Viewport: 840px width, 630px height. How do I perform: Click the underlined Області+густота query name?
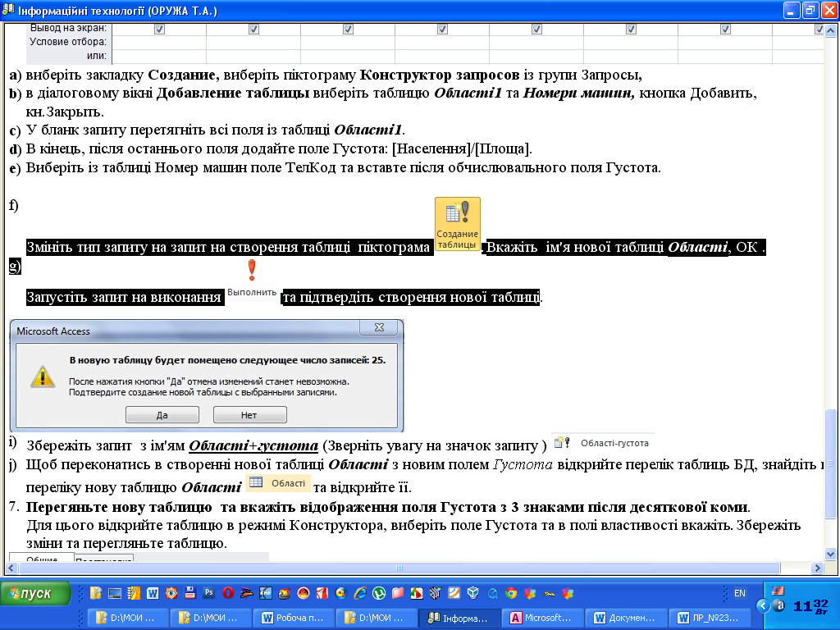[x=253, y=445]
